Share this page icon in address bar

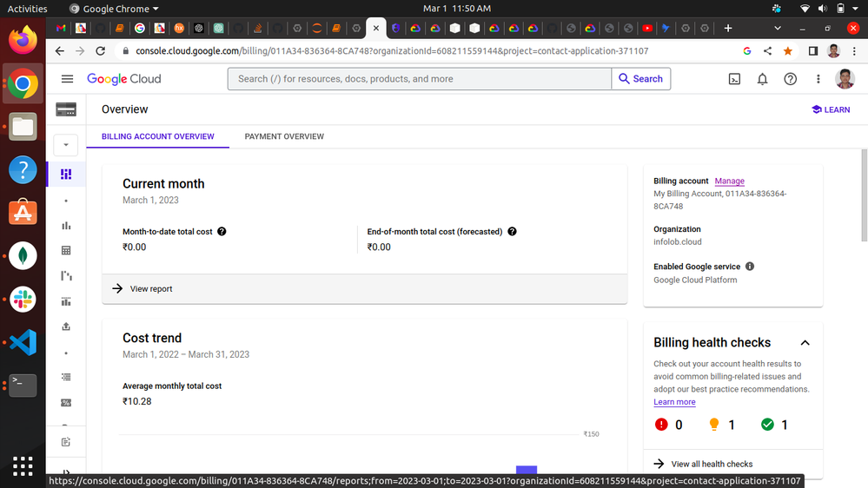(767, 51)
